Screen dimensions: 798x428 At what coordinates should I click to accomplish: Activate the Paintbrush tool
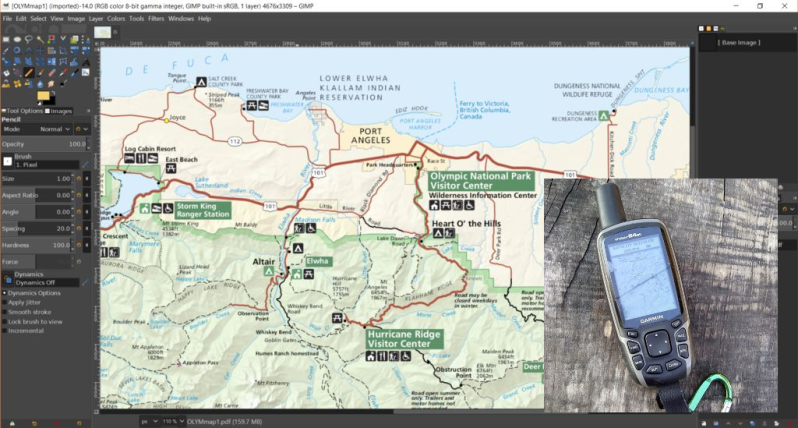pos(40,72)
